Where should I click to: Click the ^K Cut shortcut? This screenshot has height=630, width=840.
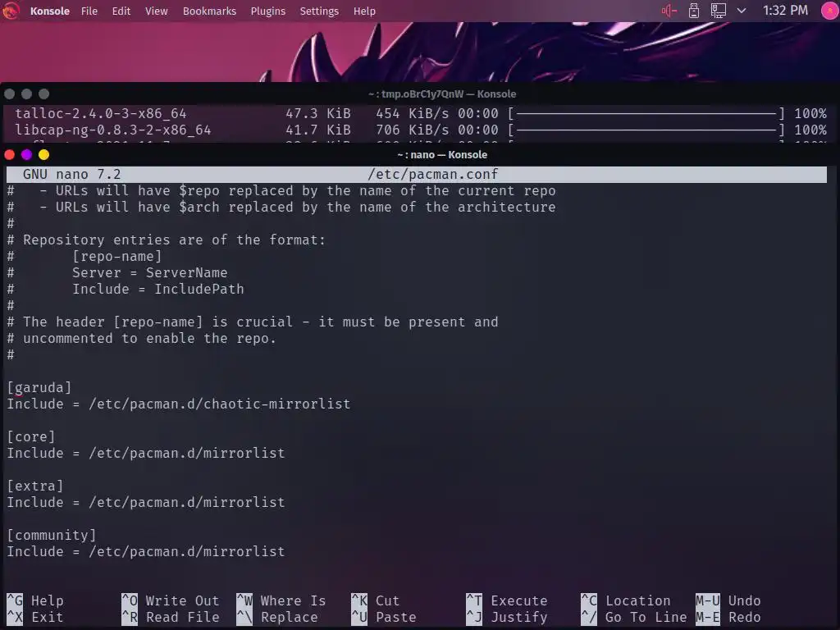click(376, 601)
